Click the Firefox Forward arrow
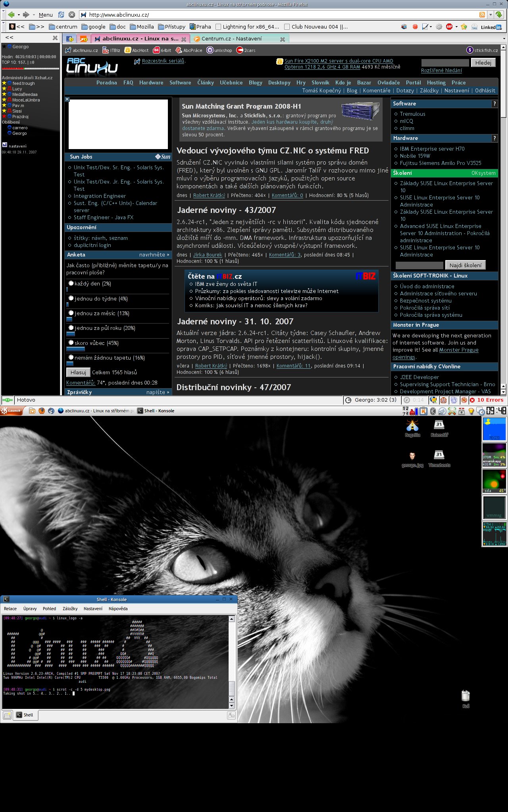 26,15
